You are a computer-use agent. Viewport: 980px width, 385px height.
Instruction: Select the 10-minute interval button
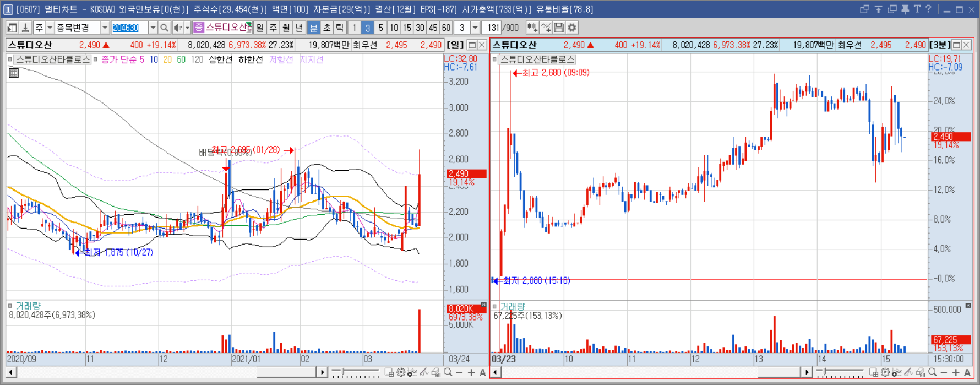tap(394, 28)
